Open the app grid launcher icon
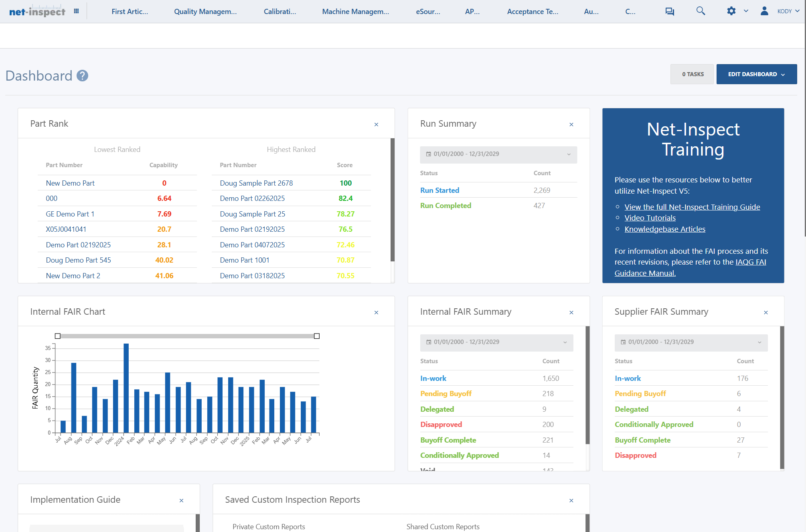806x532 pixels. click(x=76, y=11)
